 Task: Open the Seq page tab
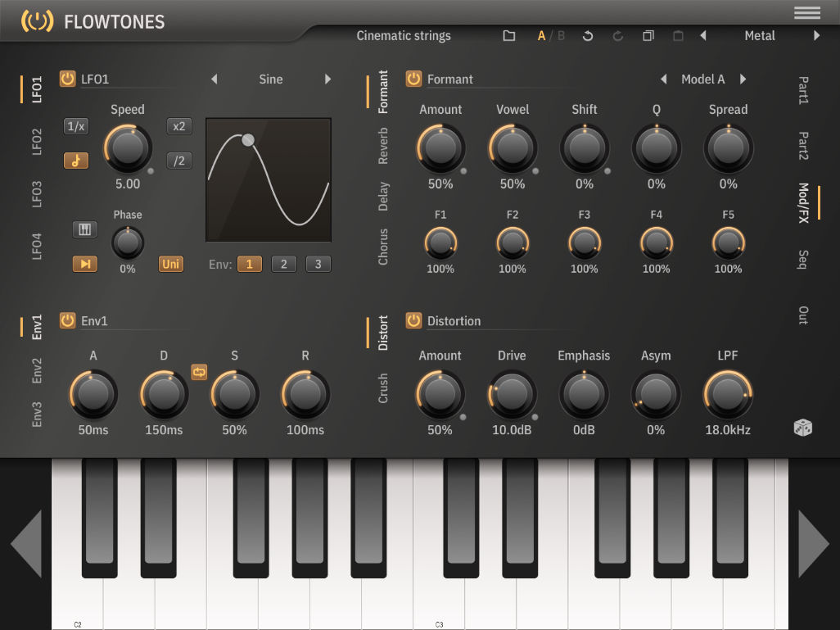click(803, 259)
